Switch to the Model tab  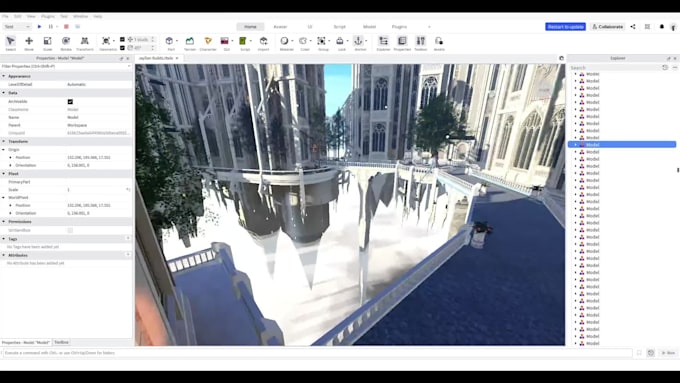369,27
